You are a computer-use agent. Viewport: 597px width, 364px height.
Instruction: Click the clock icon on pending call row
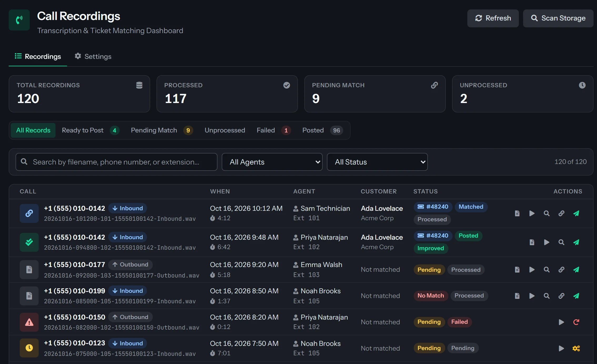[x=29, y=348]
